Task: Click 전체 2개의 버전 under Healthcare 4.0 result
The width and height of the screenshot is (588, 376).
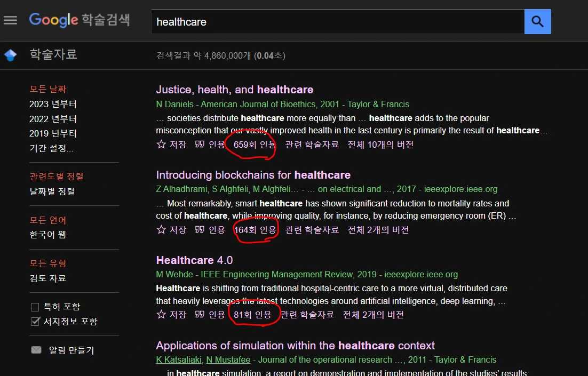Action: pyautogui.click(x=373, y=315)
